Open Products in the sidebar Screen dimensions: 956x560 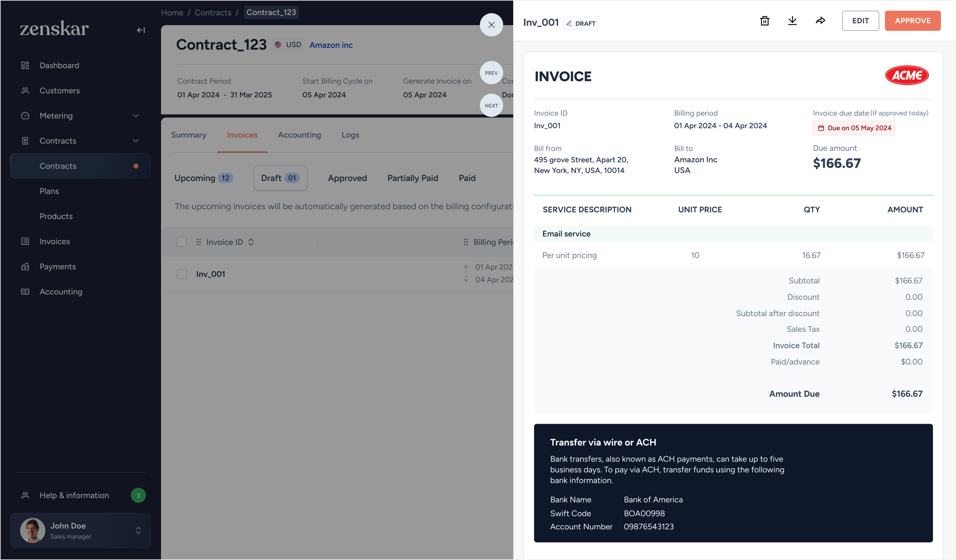56,216
